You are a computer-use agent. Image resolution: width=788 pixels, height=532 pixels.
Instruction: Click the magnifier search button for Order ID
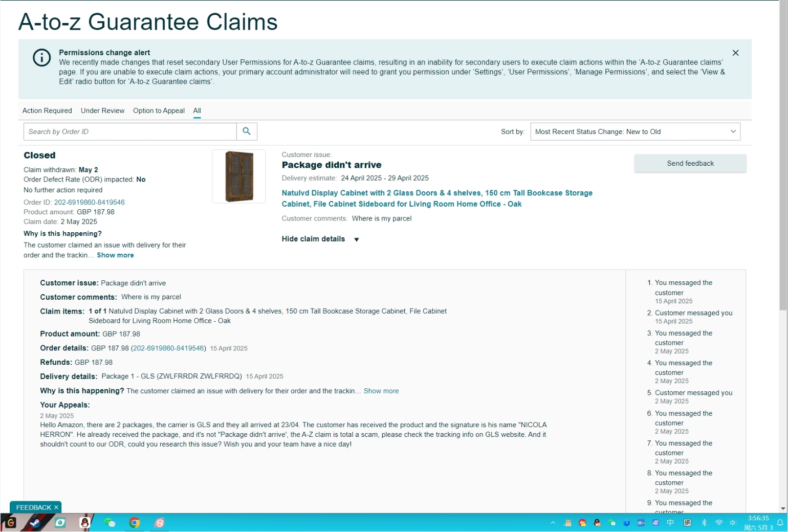click(247, 131)
